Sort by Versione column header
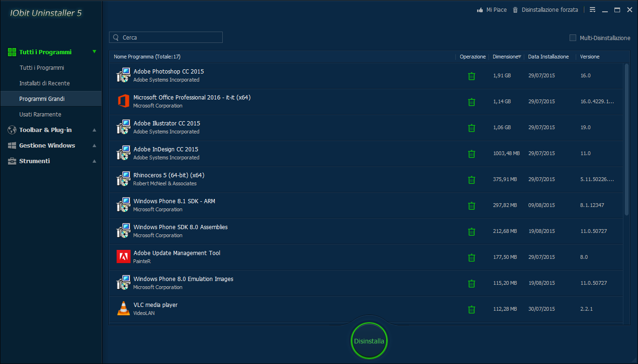Screen dimensions: 638x364 (590, 57)
